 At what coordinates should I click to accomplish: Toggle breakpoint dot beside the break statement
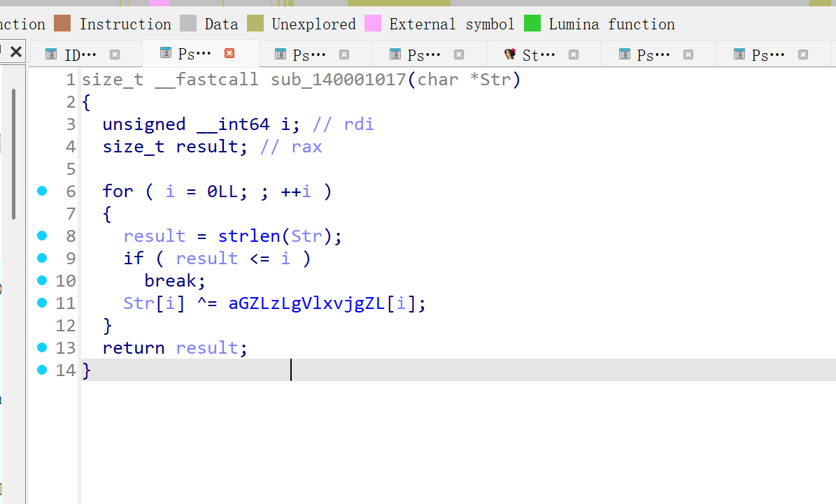pyautogui.click(x=42, y=280)
